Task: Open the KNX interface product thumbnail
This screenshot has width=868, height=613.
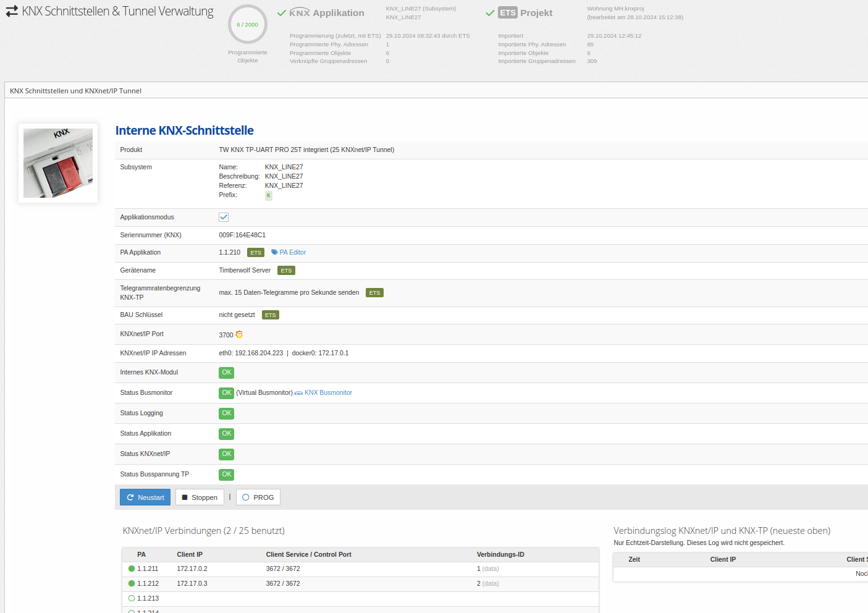Action: tap(58, 163)
